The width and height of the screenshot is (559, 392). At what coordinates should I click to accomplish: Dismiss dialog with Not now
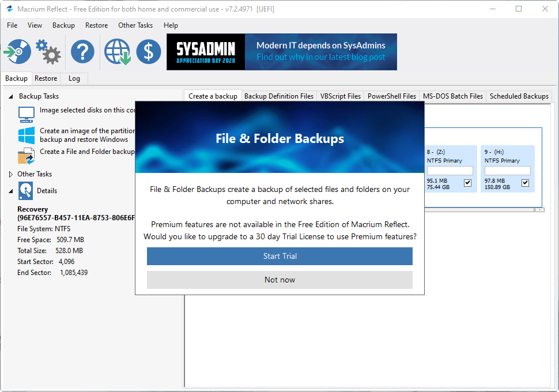280,280
